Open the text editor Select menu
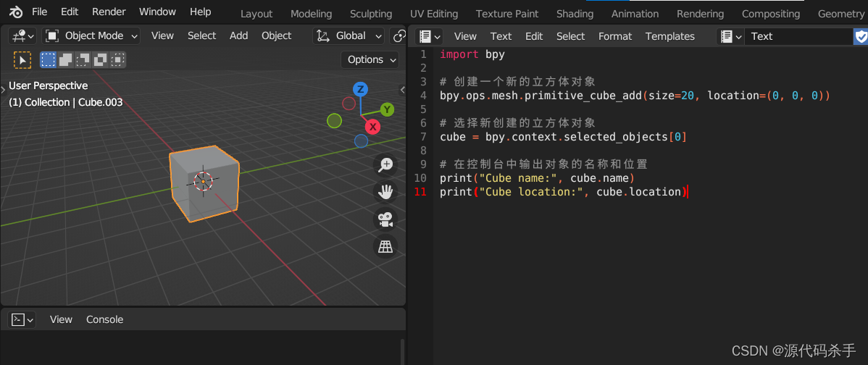 (x=571, y=36)
